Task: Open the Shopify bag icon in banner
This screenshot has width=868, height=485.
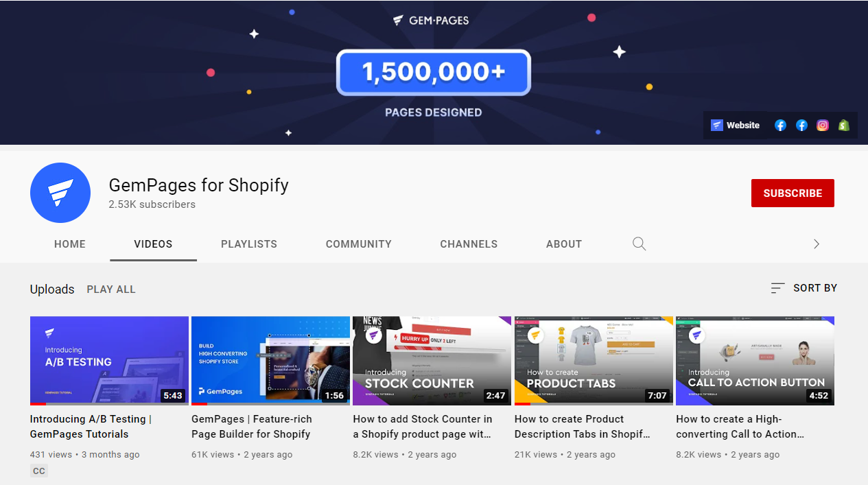Action: [844, 126]
